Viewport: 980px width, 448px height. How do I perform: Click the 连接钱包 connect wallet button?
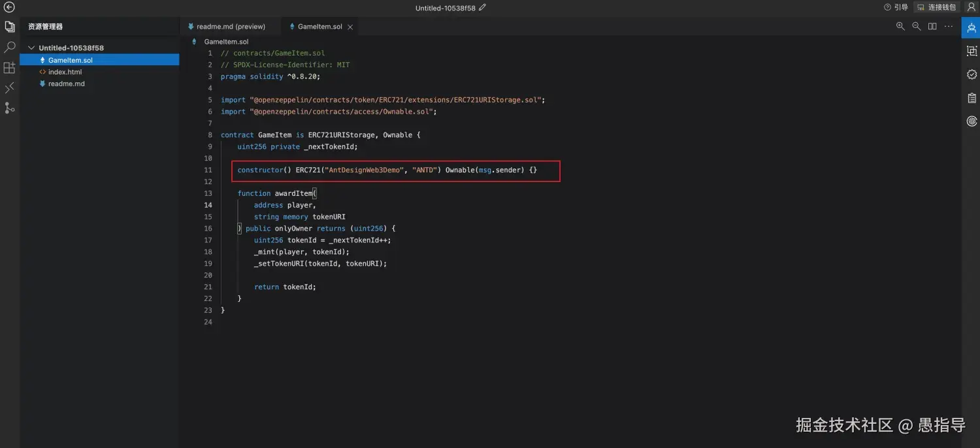937,7
